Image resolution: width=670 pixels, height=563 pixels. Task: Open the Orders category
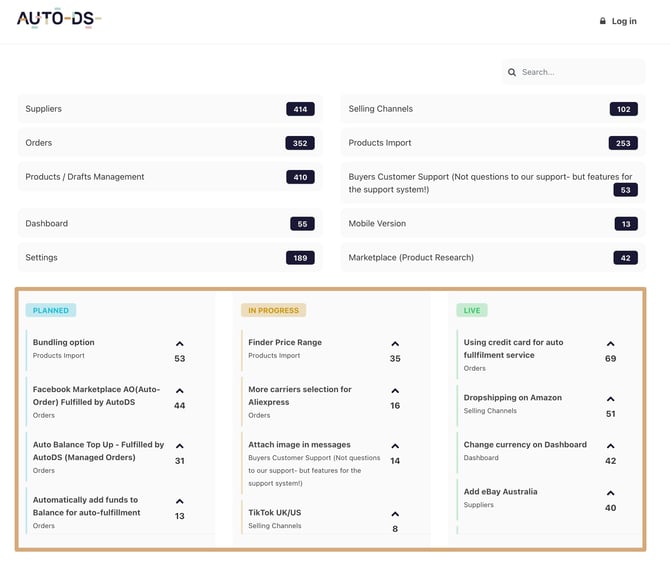coord(170,143)
